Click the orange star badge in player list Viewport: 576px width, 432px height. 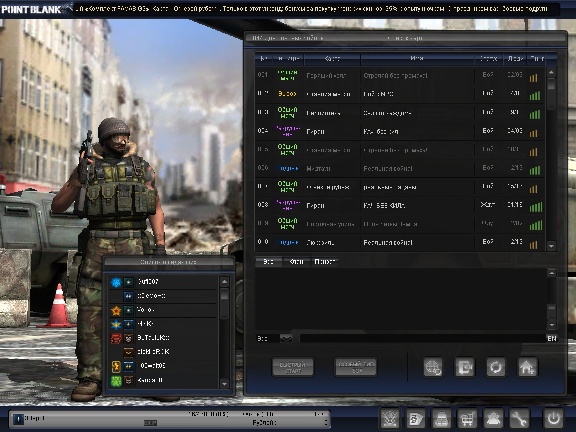coord(116,311)
